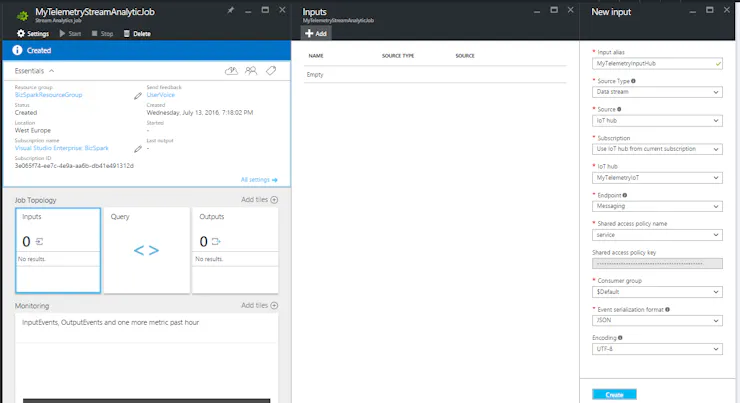
Task: Open the Consumer group dropdown
Action: (x=657, y=292)
